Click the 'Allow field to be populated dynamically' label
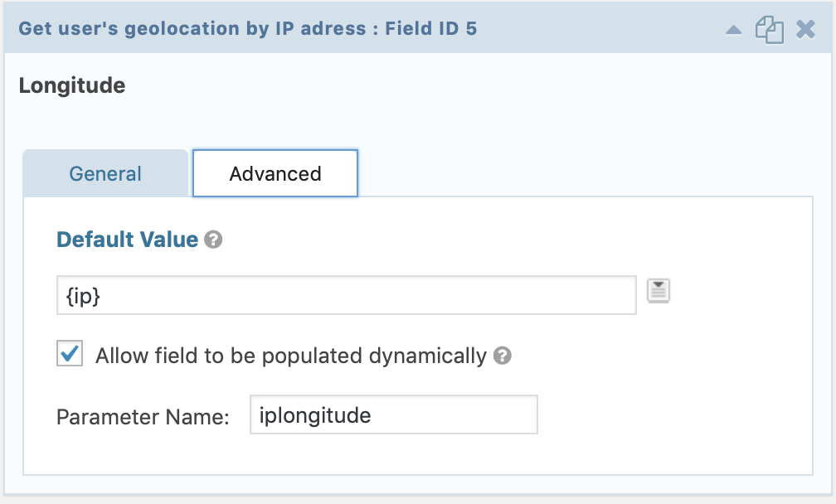This screenshot has height=504, width=836. (291, 356)
